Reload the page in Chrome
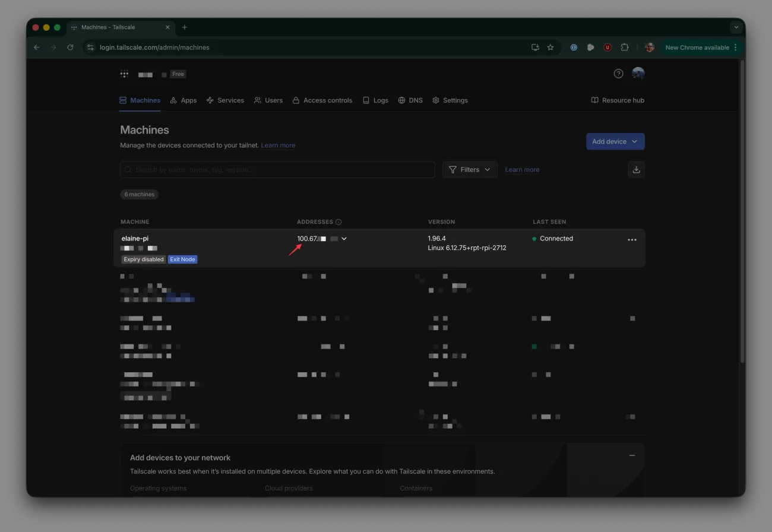The image size is (772, 532). 70,47
